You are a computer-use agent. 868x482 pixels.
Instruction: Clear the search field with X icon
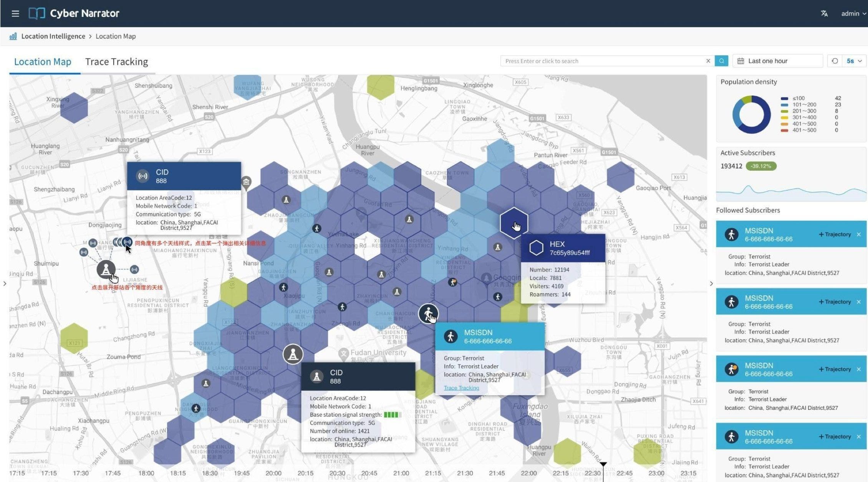pyautogui.click(x=708, y=61)
